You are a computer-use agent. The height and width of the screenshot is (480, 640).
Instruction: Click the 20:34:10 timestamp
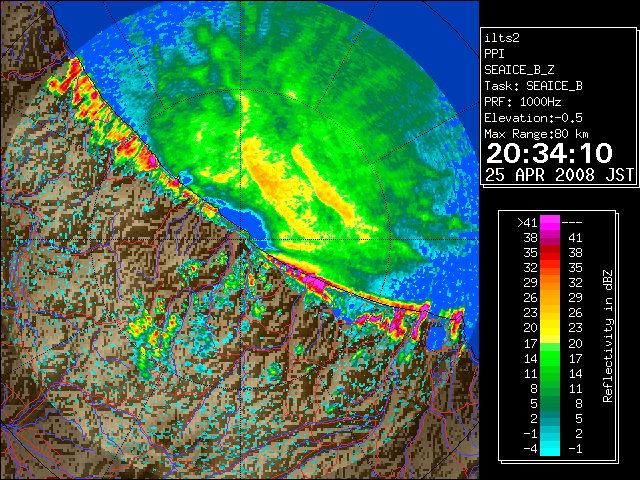(549, 153)
